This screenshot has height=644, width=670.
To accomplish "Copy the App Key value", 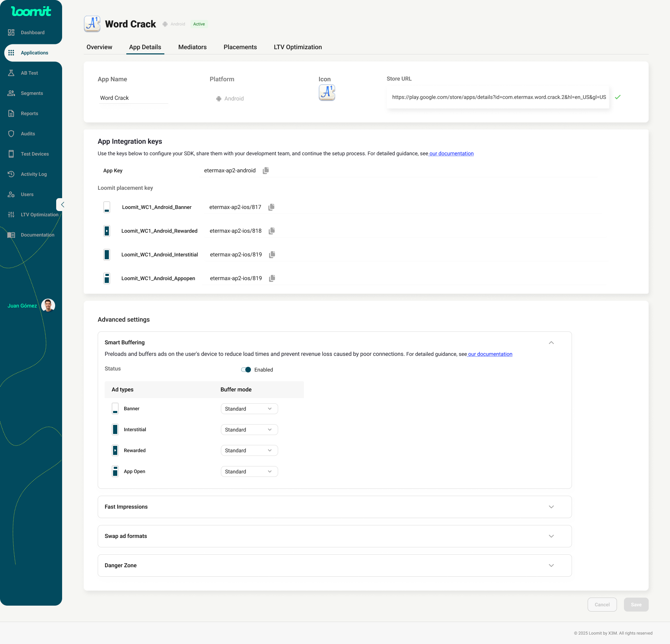I will coord(266,170).
